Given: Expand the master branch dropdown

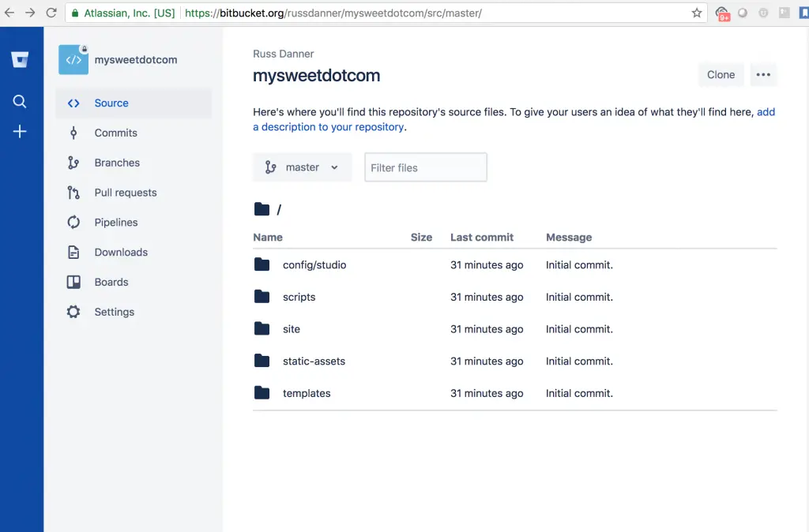Looking at the screenshot, I should [302, 167].
